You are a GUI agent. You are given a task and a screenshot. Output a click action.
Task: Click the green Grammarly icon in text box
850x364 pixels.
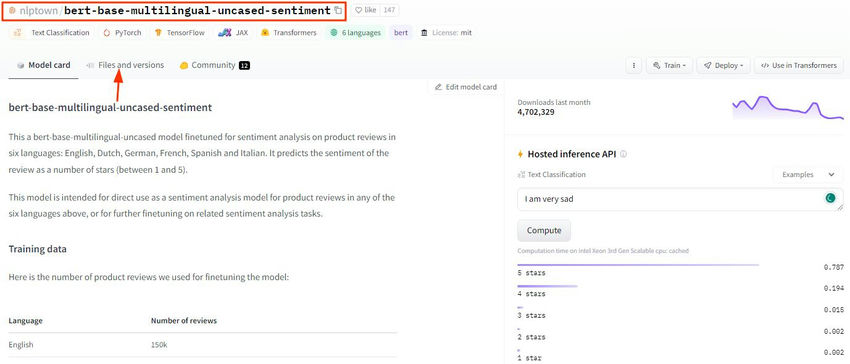coord(830,198)
